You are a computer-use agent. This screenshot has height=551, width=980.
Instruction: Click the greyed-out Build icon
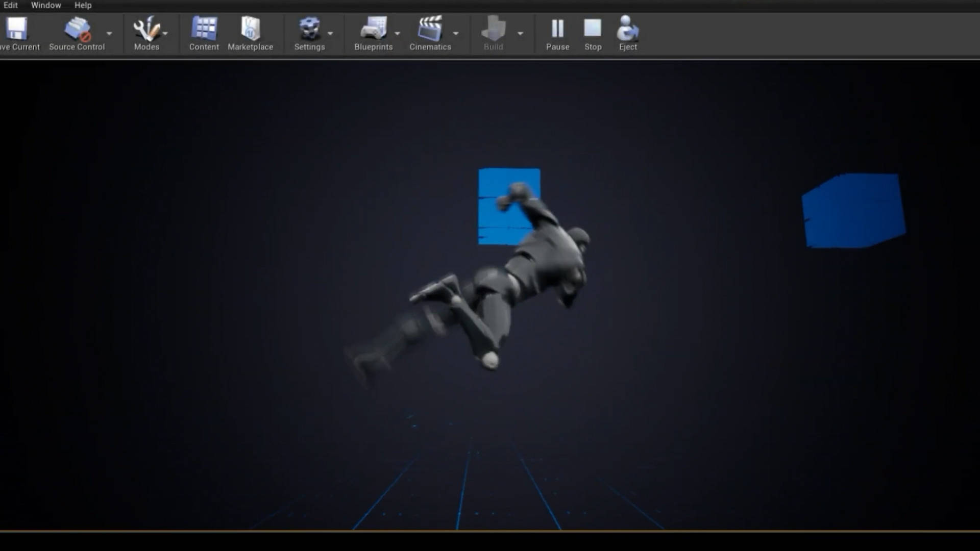click(493, 29)
